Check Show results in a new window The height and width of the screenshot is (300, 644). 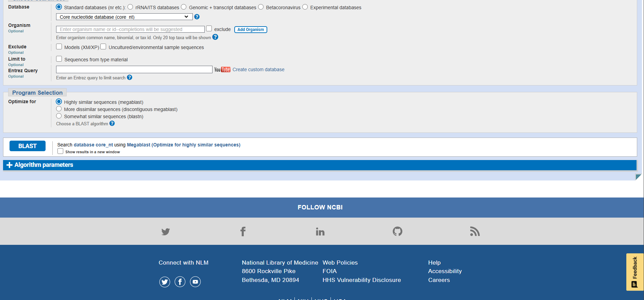[x=61, y=151]
